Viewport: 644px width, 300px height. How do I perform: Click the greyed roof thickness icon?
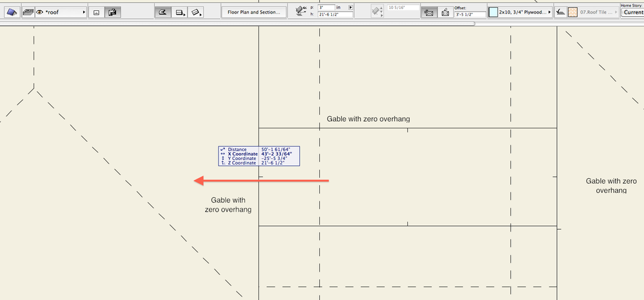378,11
